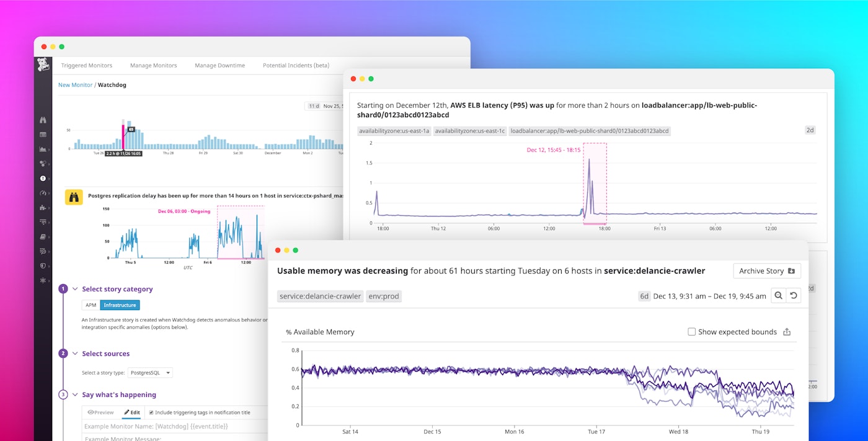This screenshot has height=441, width=868.
Task: Collapse the Say what's happening section
Action: pyautogui.click(x=76, y=394)
